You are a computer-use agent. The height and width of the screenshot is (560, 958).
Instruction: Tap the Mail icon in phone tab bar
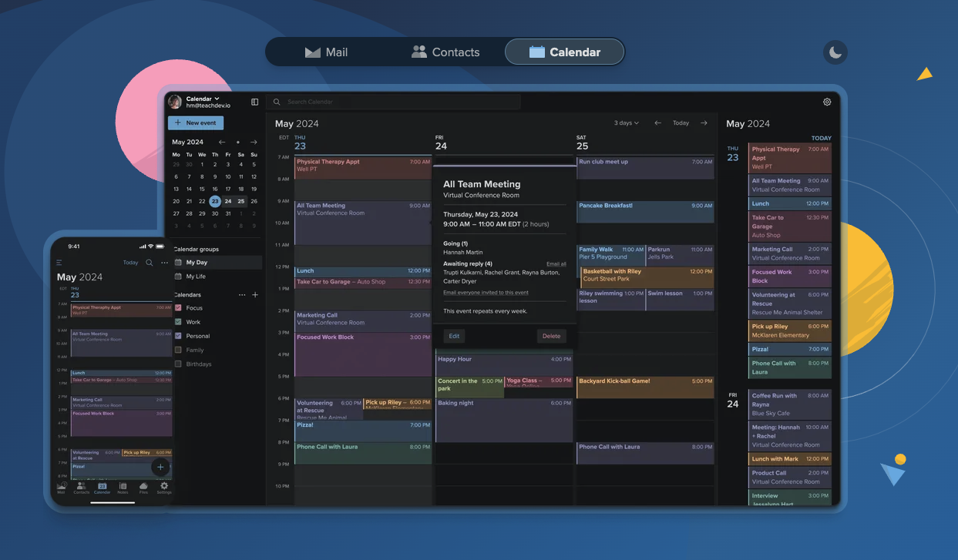62,488
